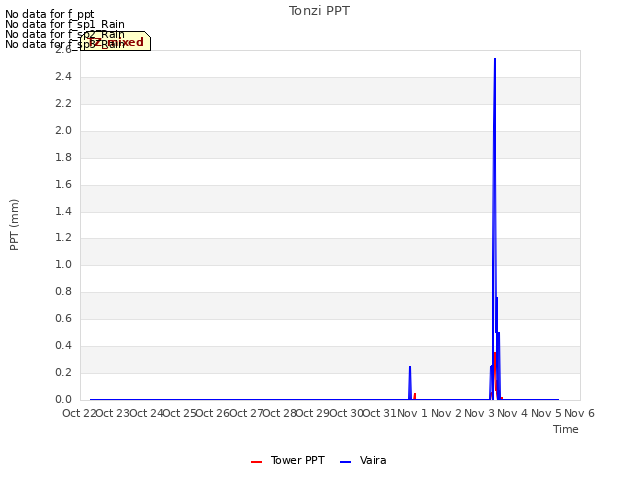Viewport: 640px width, 480px height.
Task: Click the TZ_mixed annotation label
Action: (x=116, y=41)
